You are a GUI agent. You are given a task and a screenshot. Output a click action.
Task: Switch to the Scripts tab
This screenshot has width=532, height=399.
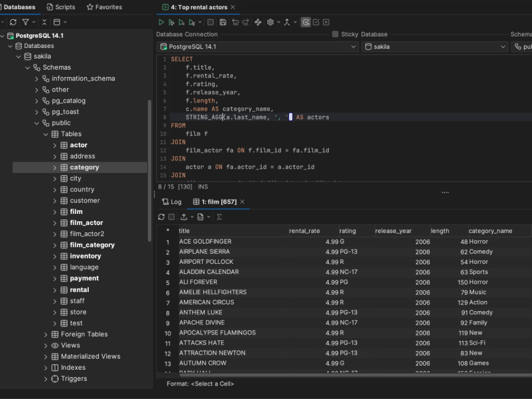tap(61, 7)
